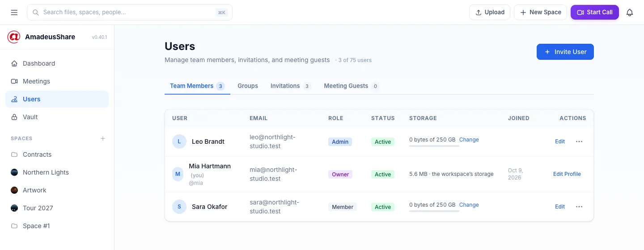644x250 pixels.
Task: Click Sara Okafor's storage usage bar
Action: (x=434, y=211)
